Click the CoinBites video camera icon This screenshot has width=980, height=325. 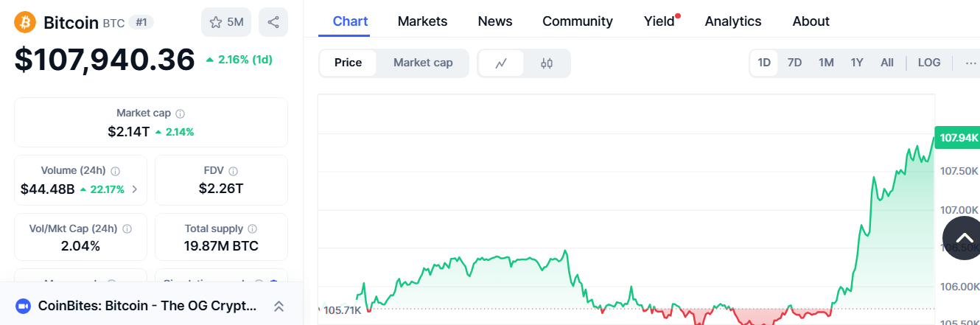(x=23, y=305)
